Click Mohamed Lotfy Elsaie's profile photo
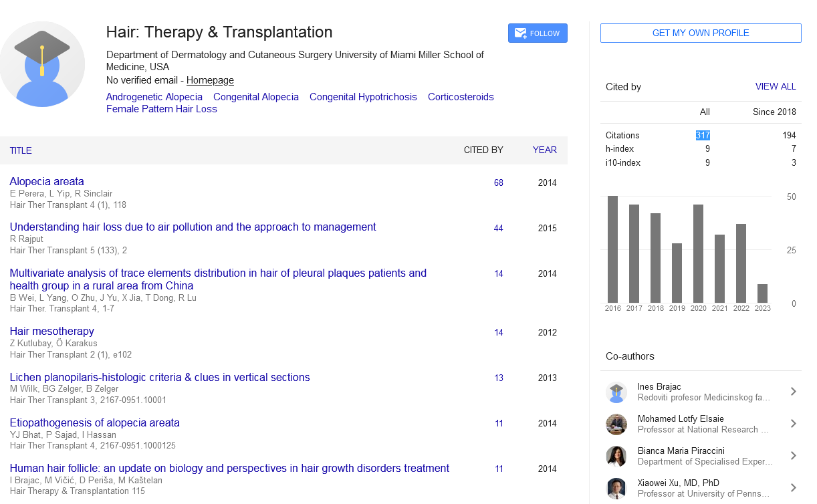Screen dimensions: 817x504 coord(616,424)
